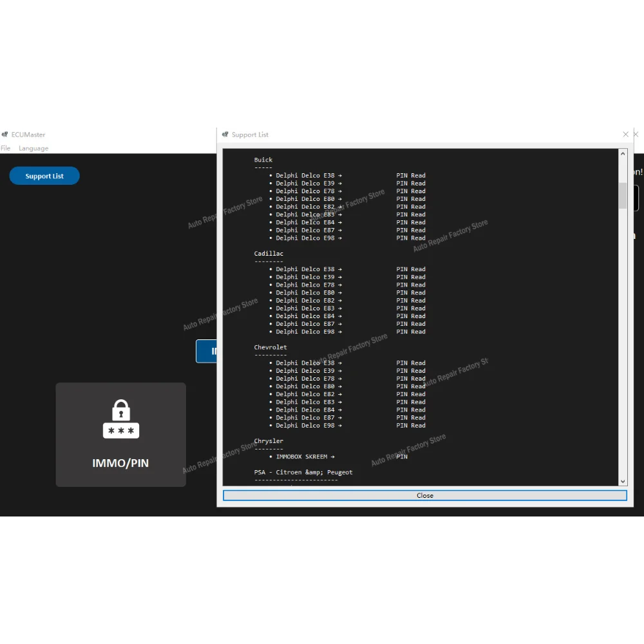
Task: Click the Support List scrollbar thumb
Action: 623,196
